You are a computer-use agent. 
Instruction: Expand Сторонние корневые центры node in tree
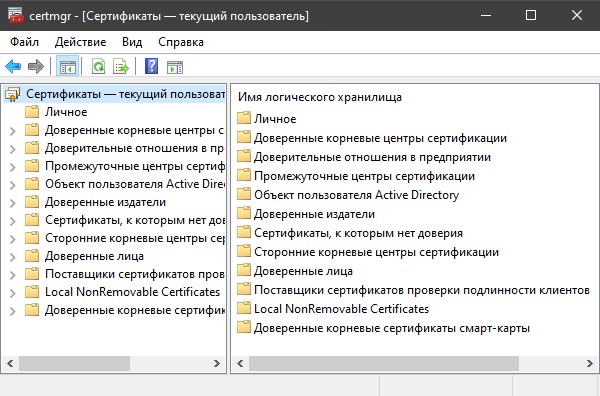(13, 239)
